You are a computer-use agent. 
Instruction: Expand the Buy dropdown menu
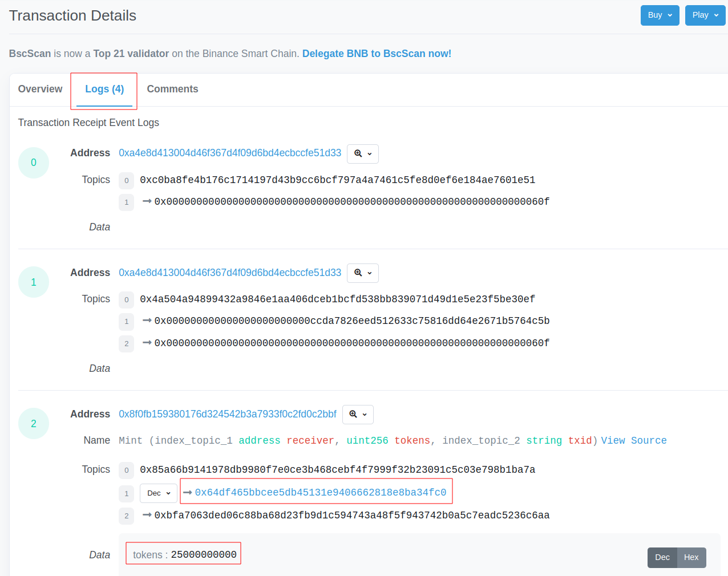click(660, 15)
